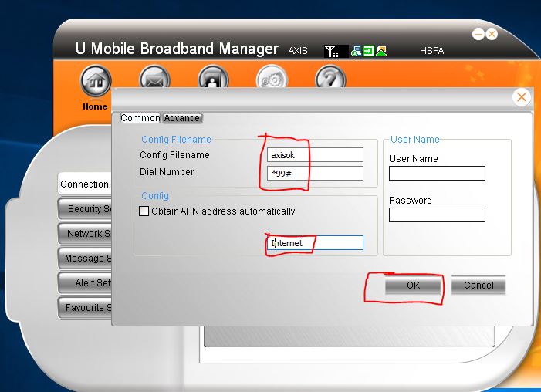The image size is (541, 392).
Task: Minimize the Broadband Manager window
Action: point(478,34)
